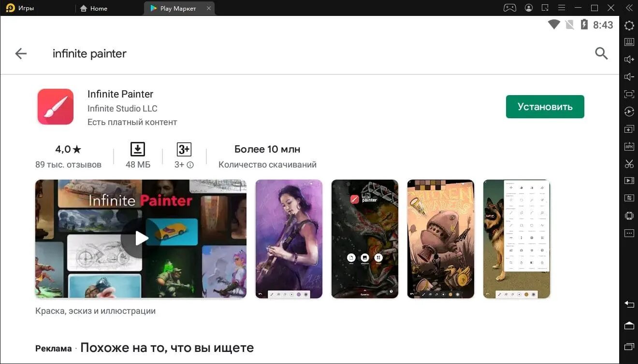Open the more options ellipsis sidebar icon
Viewport: 638px width, 364px height.
coord(629,233)
